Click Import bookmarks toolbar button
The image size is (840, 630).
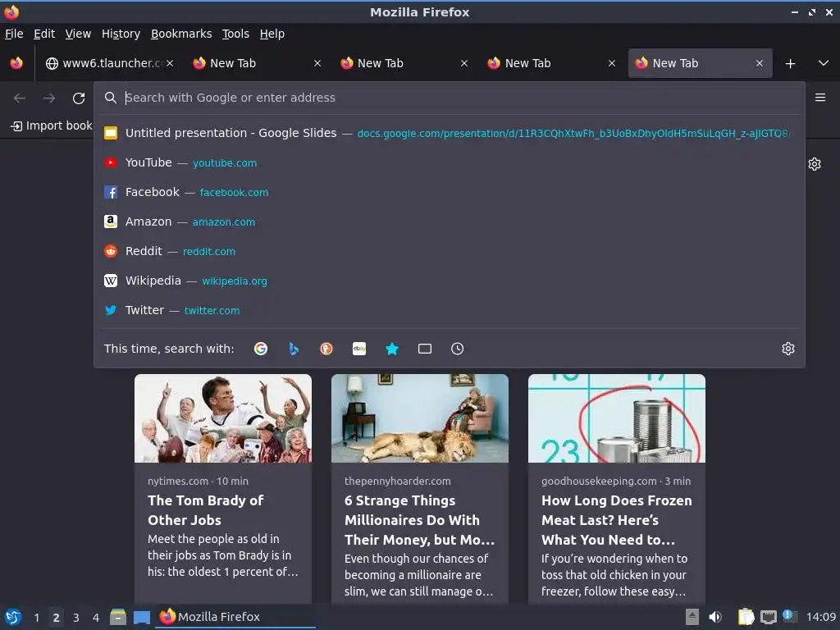click(52, 126)
